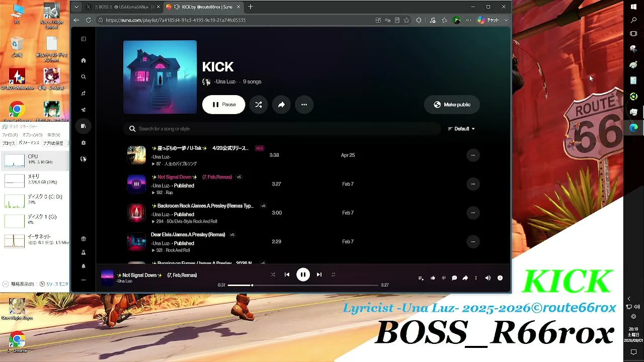The image size is (644, 362).
Task: Open the labs flask icon in sidebar
Action: point(84,252)
